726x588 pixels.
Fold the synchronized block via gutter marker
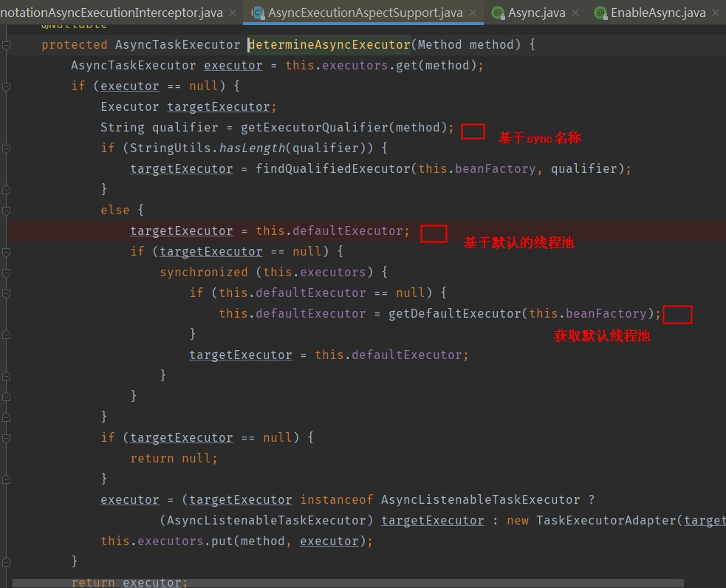pos(6,273)
